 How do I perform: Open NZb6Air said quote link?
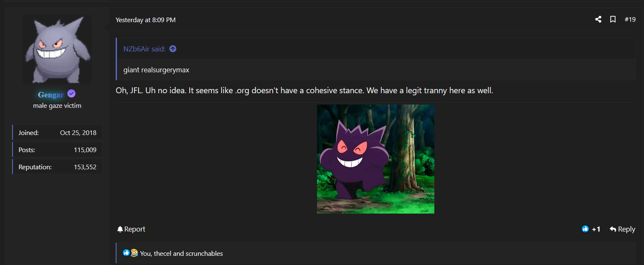[144, 49]
